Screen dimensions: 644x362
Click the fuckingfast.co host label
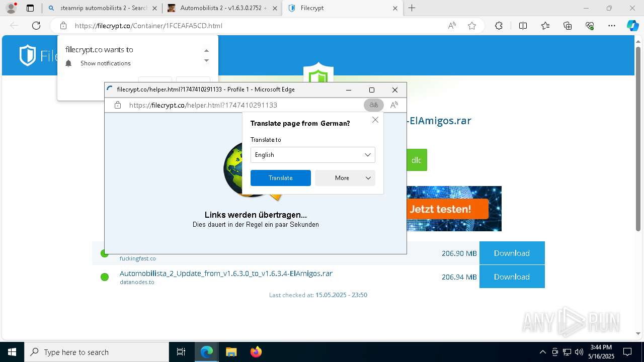[137, 258]
